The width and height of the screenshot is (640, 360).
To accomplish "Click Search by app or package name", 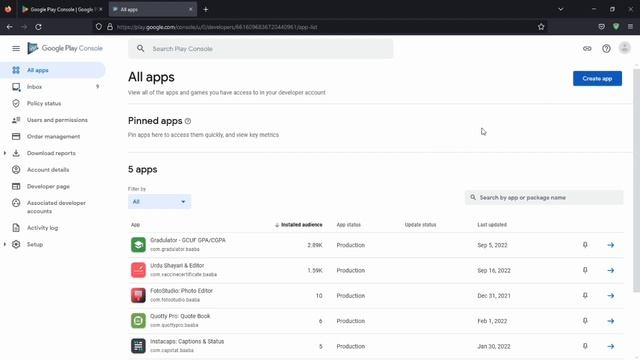I will pyautogui.click(x=544, y=198).
